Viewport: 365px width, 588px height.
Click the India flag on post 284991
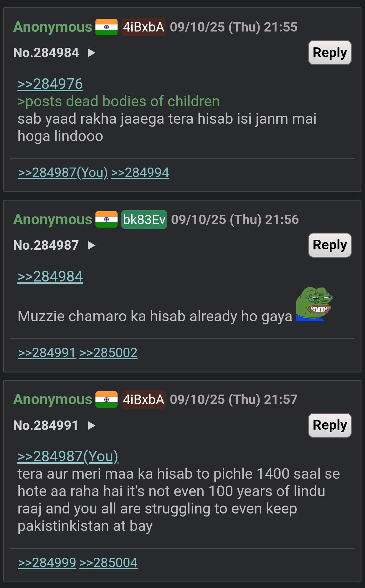tap(106, 400)
